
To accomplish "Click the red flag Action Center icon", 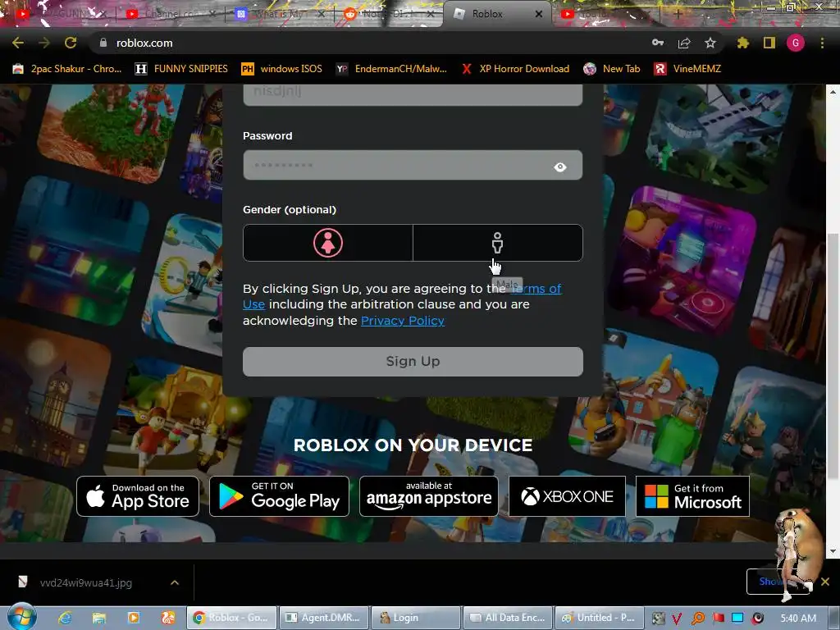I will tap(718, 619).
